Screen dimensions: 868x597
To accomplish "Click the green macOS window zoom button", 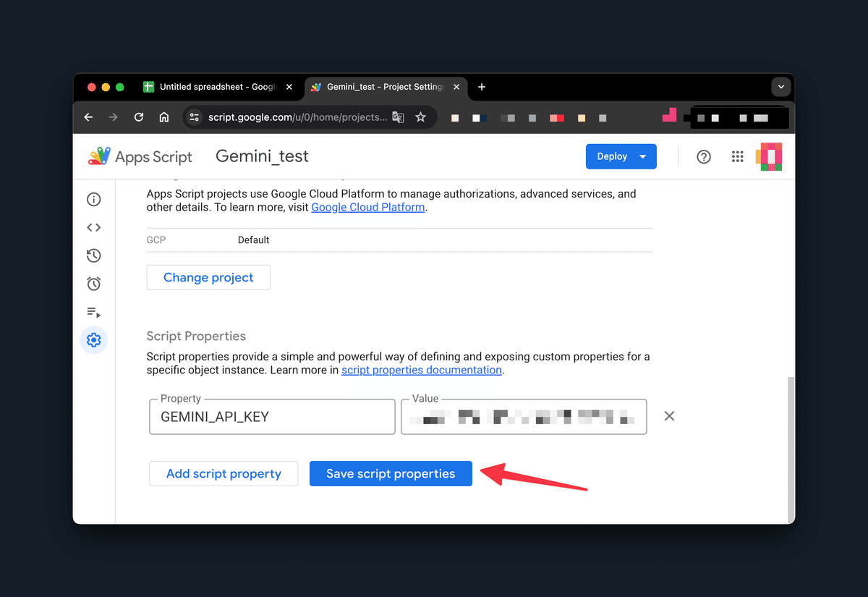I will click(120, 87).
